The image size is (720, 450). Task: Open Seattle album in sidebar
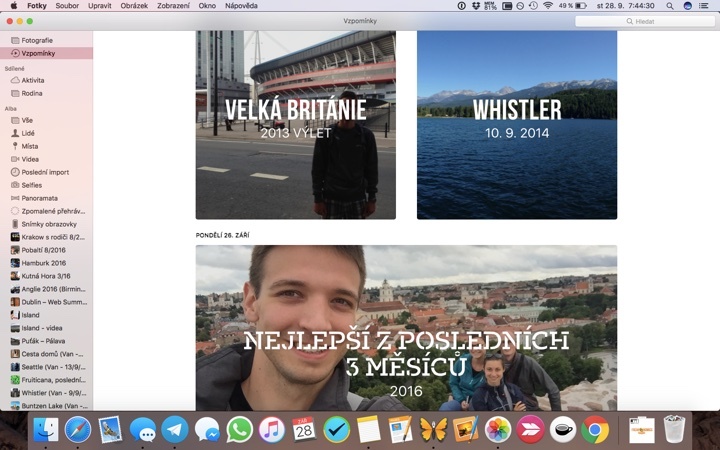pyautogui.click(x=46, y=367)
